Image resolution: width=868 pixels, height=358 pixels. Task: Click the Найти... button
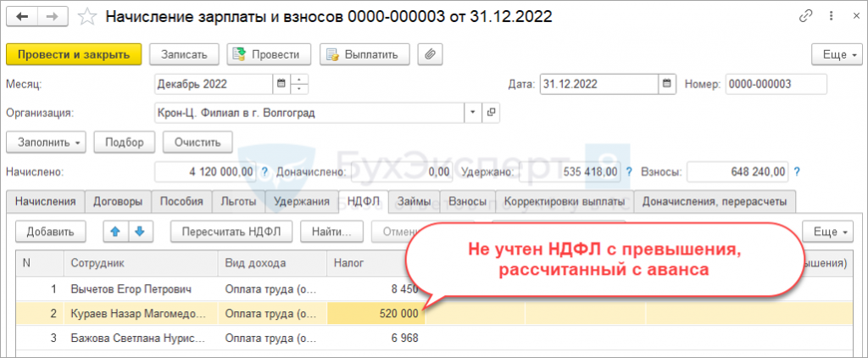coord(331,232)
